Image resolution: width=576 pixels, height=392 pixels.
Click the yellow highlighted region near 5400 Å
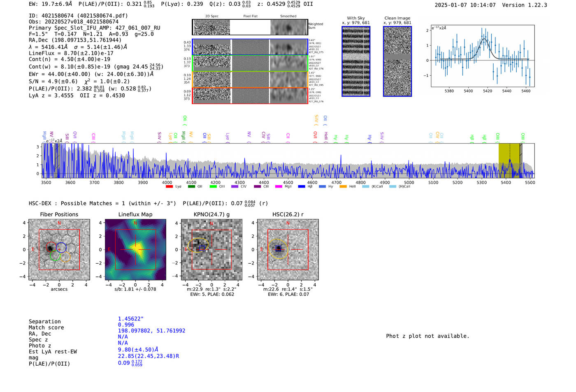509,160
